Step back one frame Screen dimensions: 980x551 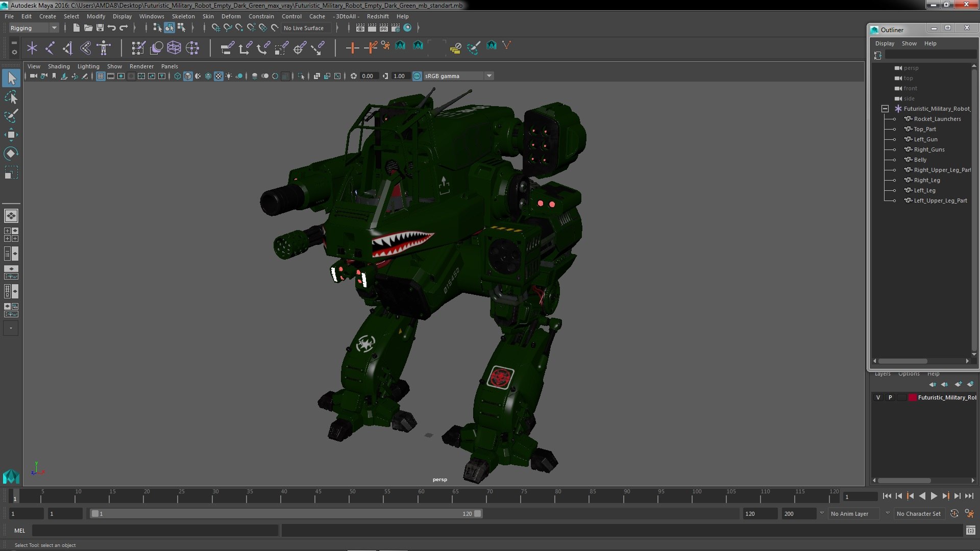[x=898, y=496]
